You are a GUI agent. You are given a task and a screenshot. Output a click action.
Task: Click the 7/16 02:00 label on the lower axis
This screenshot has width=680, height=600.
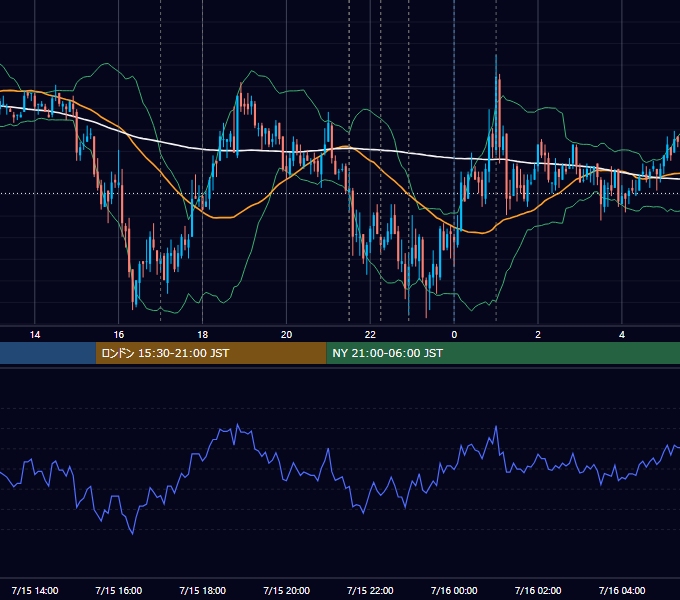[x=538, y=590]
